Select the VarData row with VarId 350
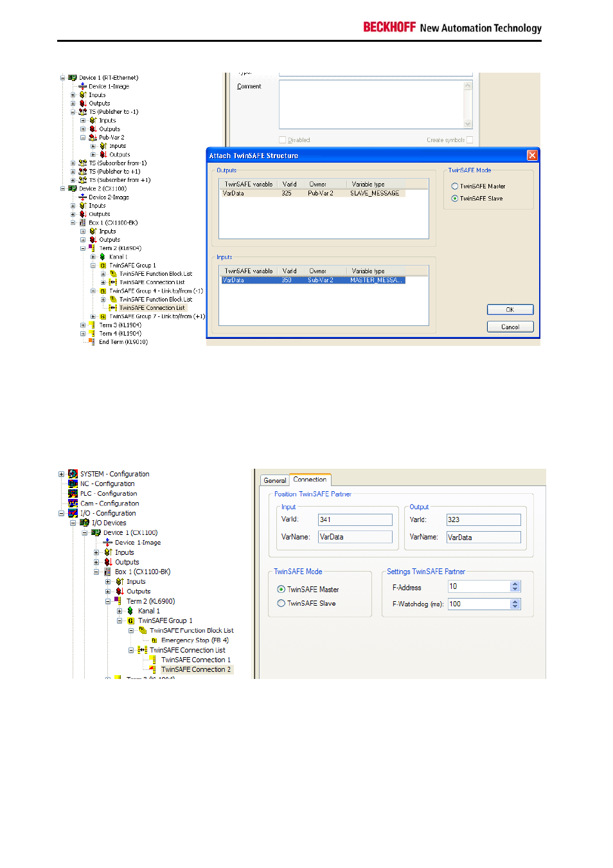 pos(314,280)
